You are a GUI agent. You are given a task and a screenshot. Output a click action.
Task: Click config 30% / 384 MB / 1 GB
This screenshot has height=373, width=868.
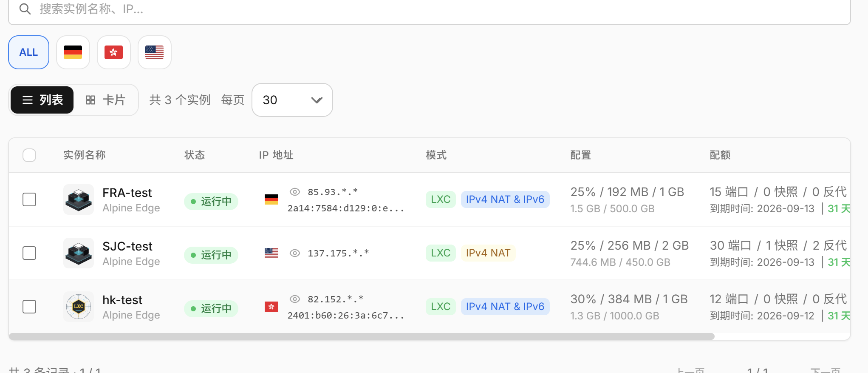pyautogui.click(x=629, y=299)
